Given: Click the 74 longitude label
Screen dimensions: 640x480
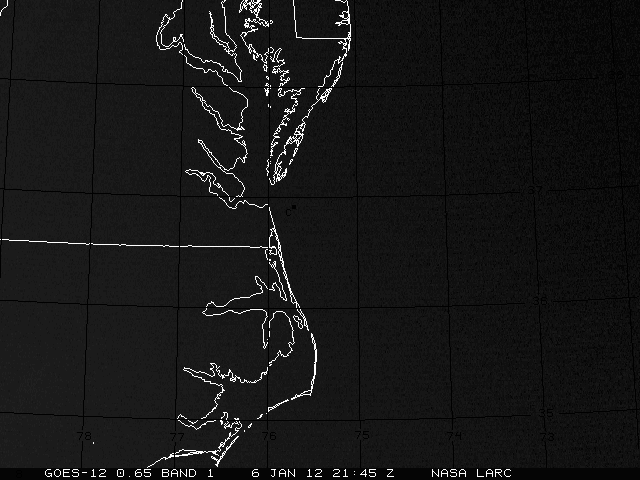Looking at the screenshot, I should point(453,436).
